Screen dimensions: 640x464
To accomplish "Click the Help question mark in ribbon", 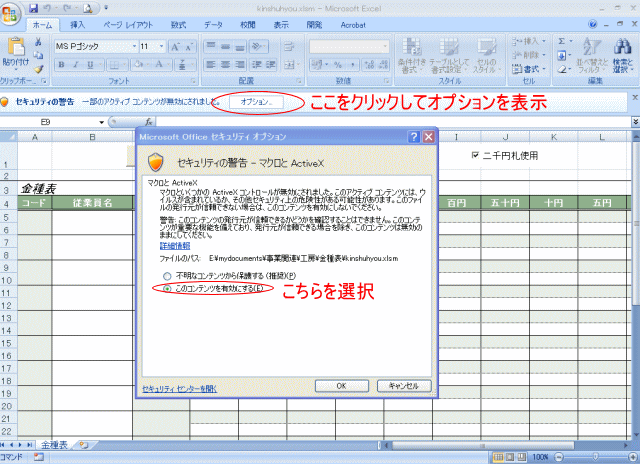I will (x=593, y=24).
